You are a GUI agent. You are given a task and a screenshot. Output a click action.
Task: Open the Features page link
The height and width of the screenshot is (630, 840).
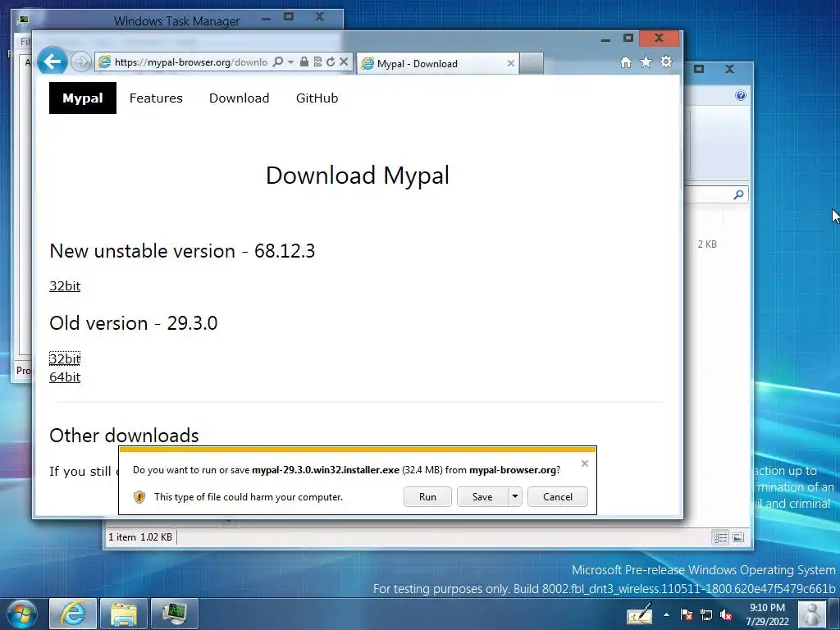click(x=156, y=98)
